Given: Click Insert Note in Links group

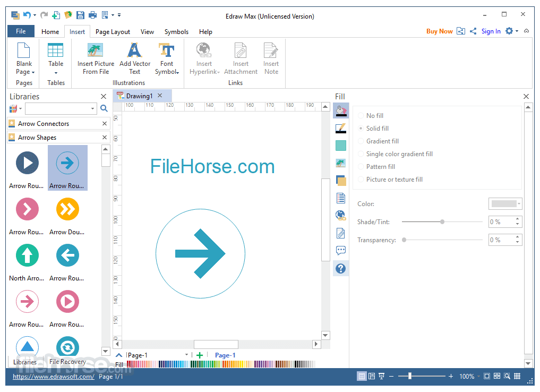Looking at the screenshot, I should tap(271, 59).
